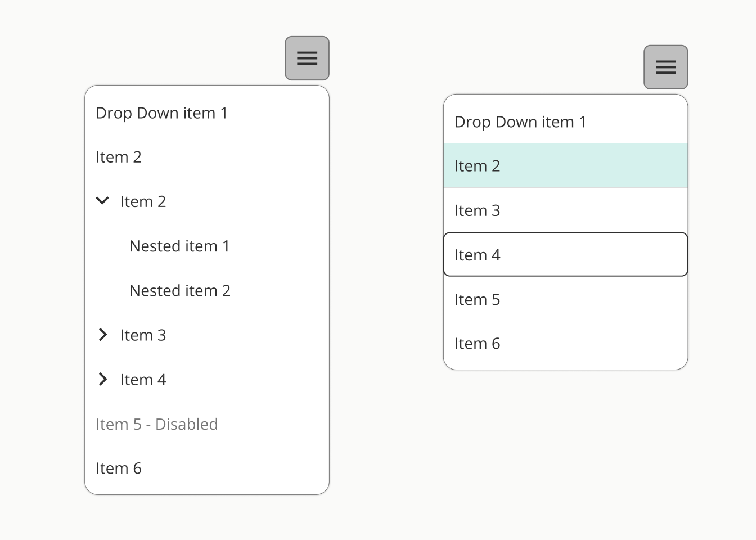Click the Item 3 label in left menu
The width and height of the screenshot is (756, 540).
click(143, 335)
